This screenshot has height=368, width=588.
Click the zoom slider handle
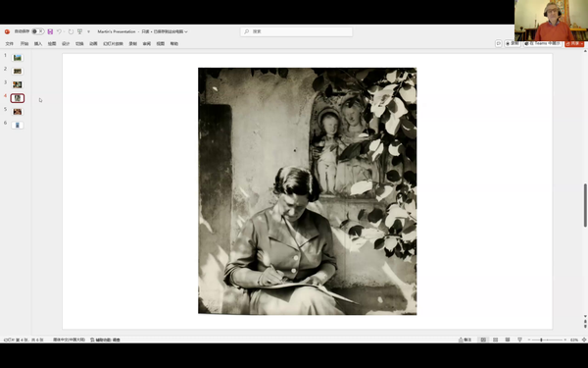[541, 340]
